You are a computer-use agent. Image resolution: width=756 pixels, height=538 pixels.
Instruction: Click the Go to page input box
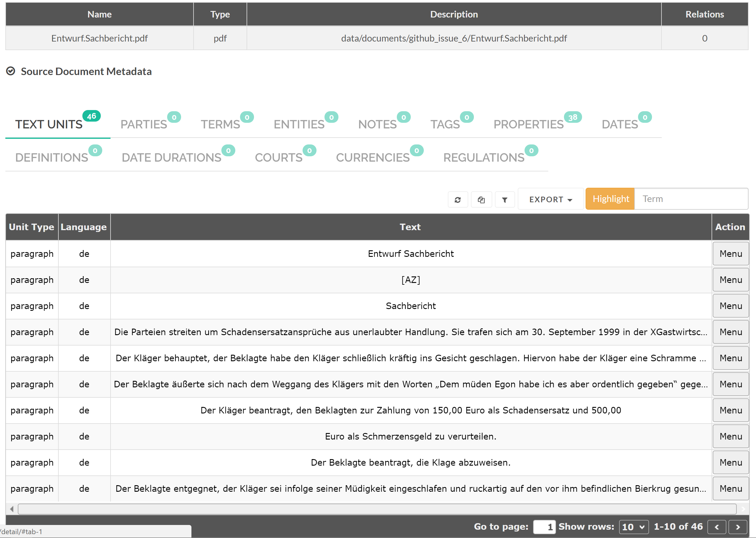click(544, 527)
